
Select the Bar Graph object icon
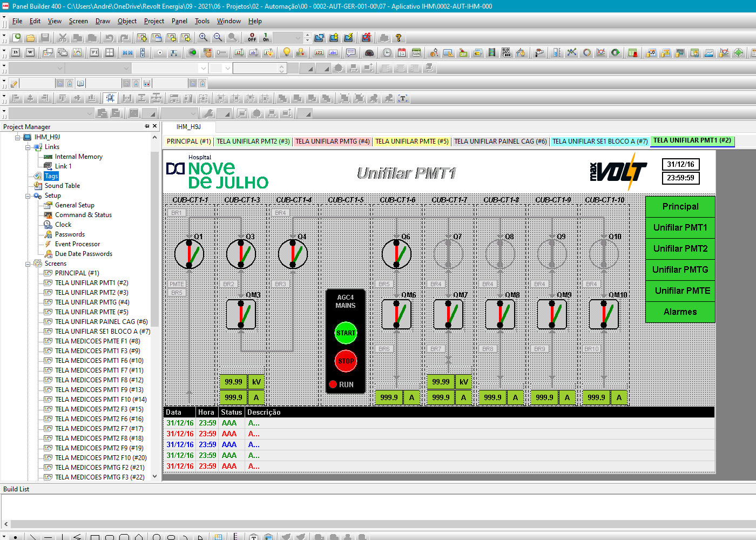(x=557, y=53)
